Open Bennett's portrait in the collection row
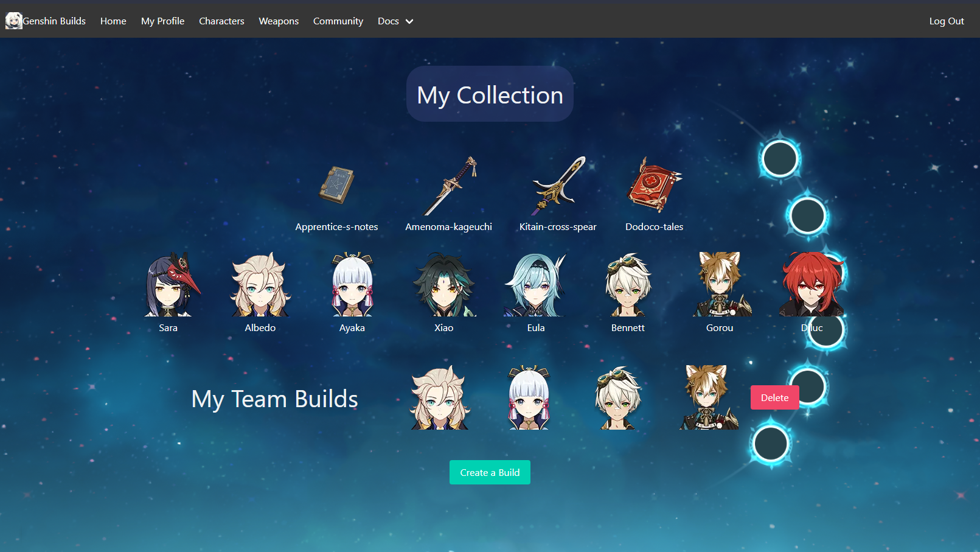Screen dimensions: 980x552 tap(628, 284)
